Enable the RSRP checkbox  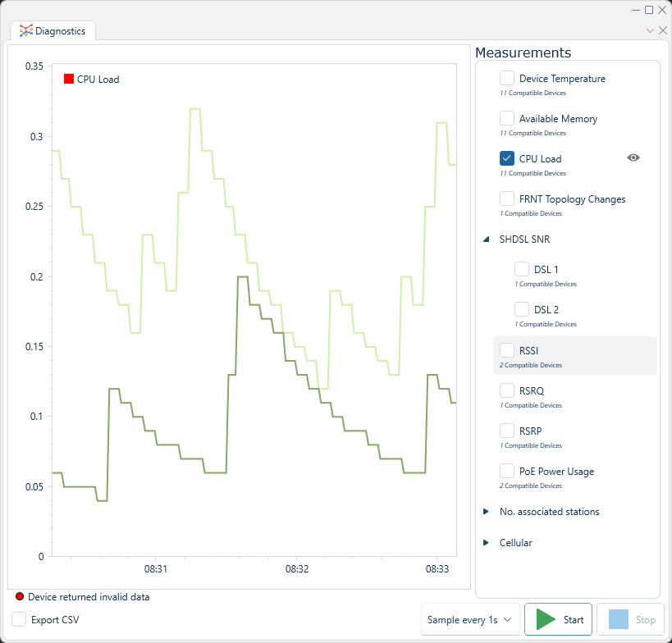506,431
